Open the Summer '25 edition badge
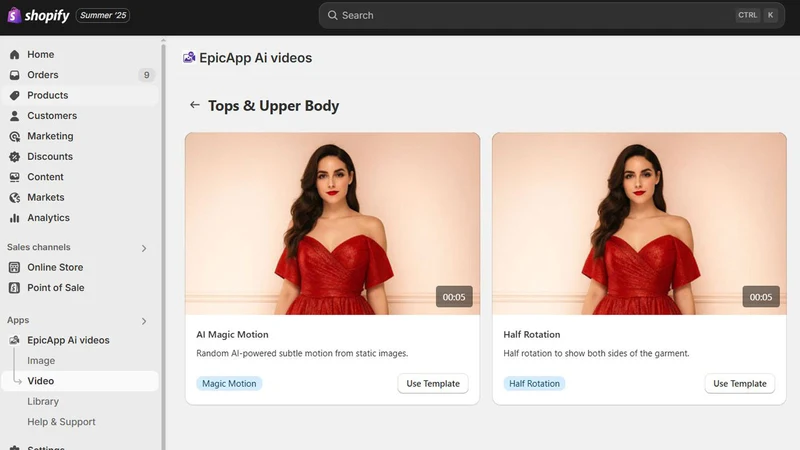 (103, 15)
